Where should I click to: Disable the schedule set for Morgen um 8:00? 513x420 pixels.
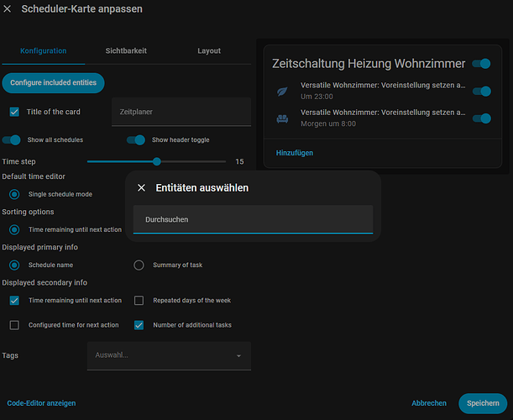(x=481, y=118)
